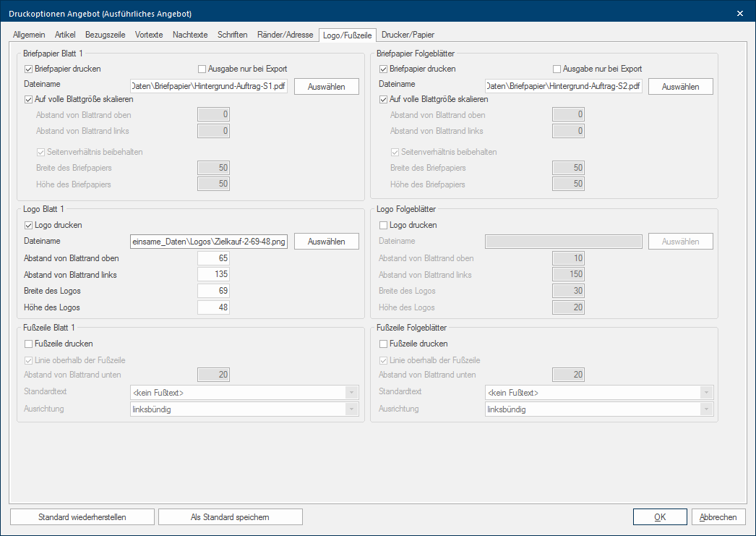Viewport: 756px width, 536px height.
Task: Enable Logo drucken for Folgeblätter
Action: (384, 225)
